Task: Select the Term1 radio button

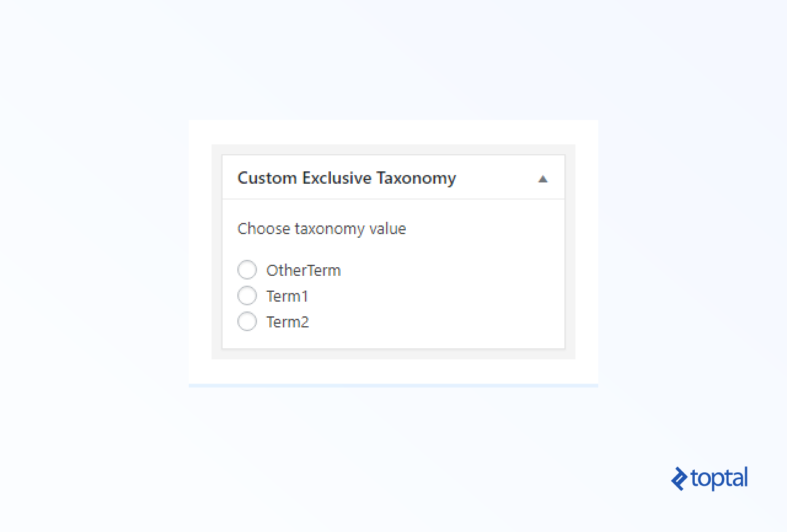Action: coord(247,295)
